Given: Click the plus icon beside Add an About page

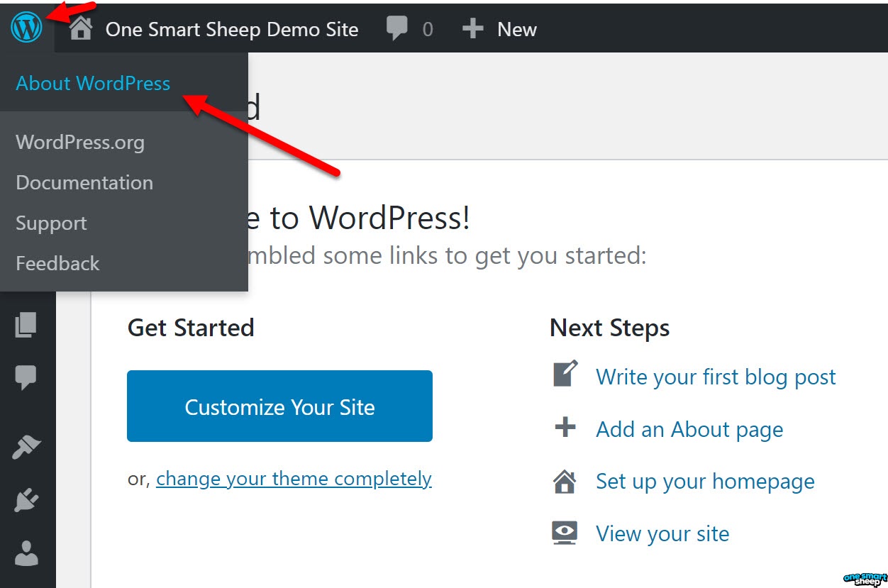Looking at the screenshot, I should coord(565,428).
